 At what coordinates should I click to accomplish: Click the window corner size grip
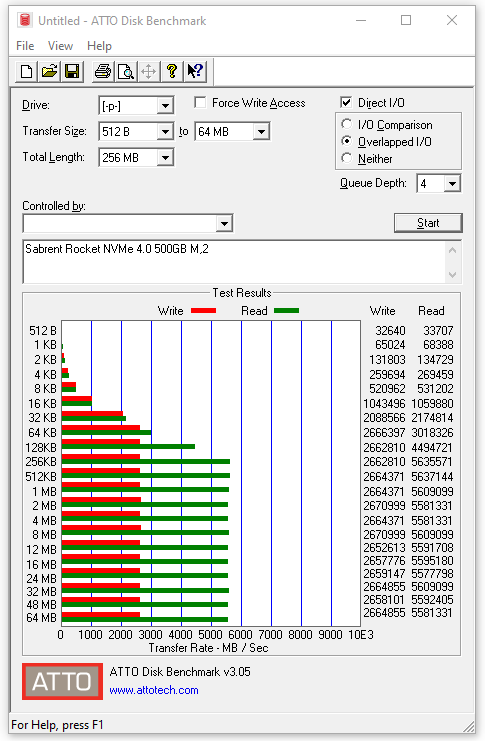(x=469, y=726)
